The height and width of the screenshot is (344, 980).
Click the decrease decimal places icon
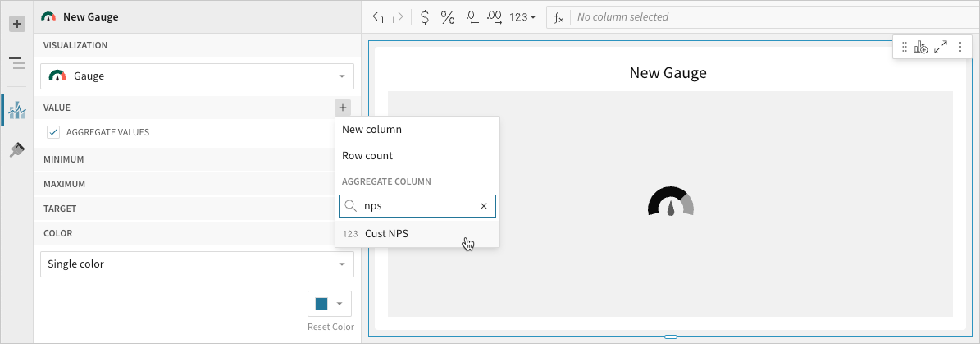pos(472,17)
